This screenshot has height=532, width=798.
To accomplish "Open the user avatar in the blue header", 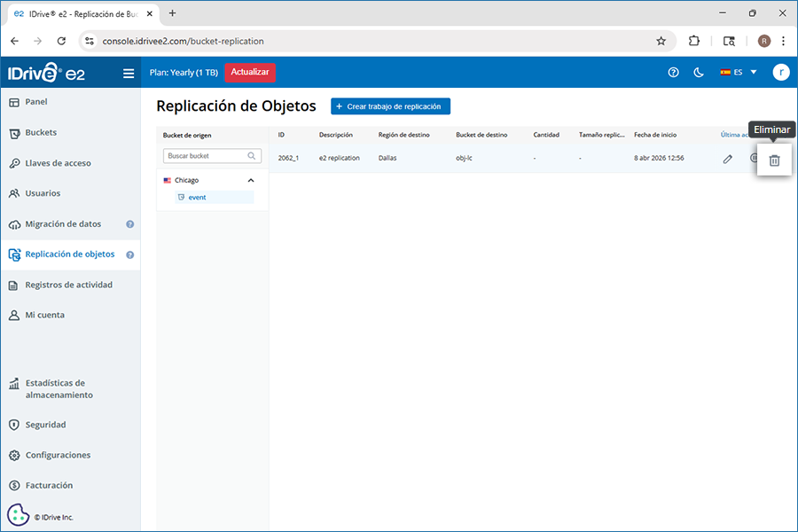I will pos(780,73).
